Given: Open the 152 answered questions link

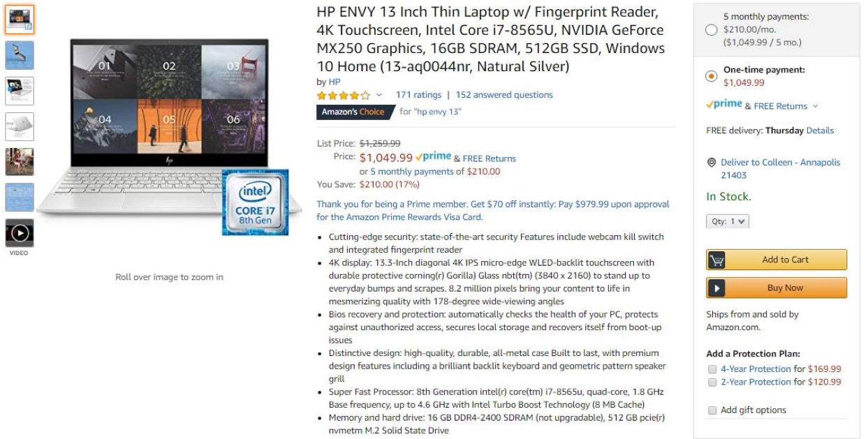Looking at the screenshot, I should pyautogui.click(x=504, y=95).
